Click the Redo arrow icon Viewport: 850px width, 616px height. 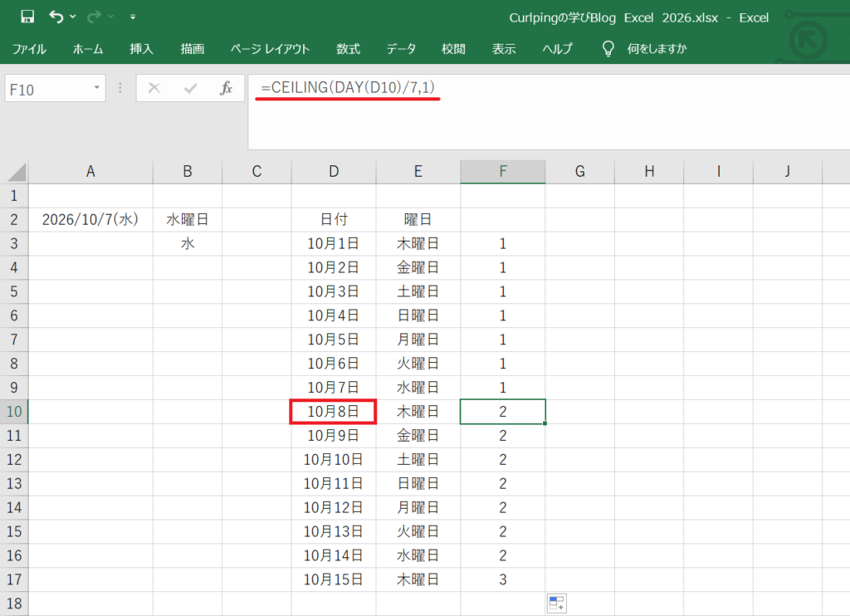point(94,17)
